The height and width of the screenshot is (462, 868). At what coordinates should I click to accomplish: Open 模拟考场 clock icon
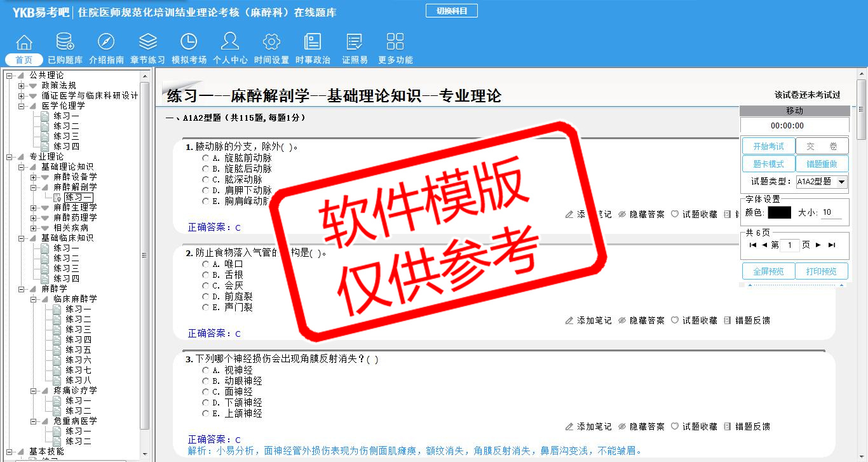point(189,43)
